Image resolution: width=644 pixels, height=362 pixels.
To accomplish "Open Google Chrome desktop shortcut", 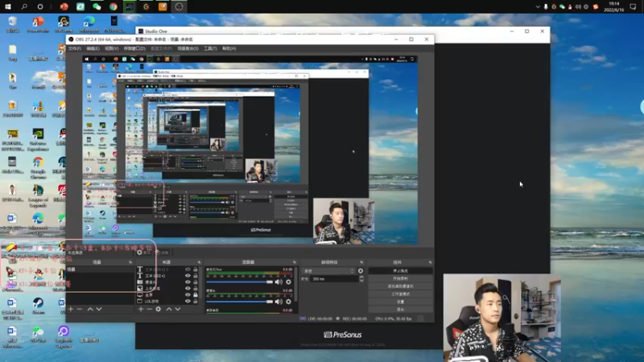I will pos(38,167).
